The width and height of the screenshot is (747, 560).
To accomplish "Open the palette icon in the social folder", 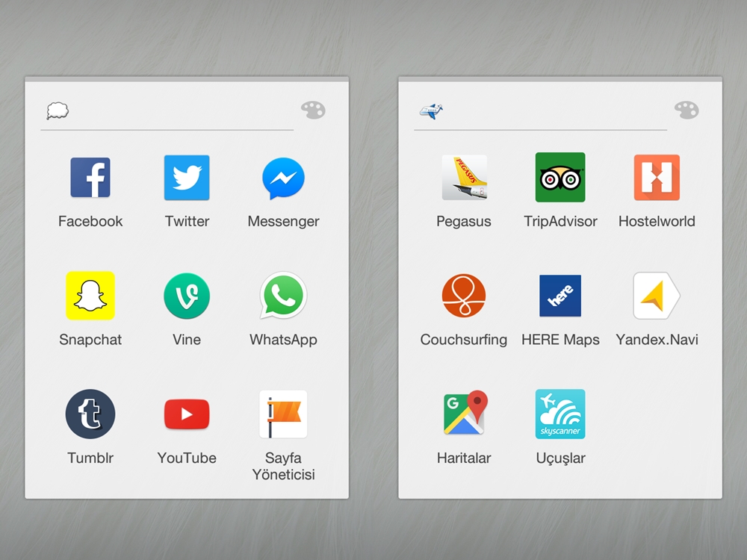I will 313,111.
